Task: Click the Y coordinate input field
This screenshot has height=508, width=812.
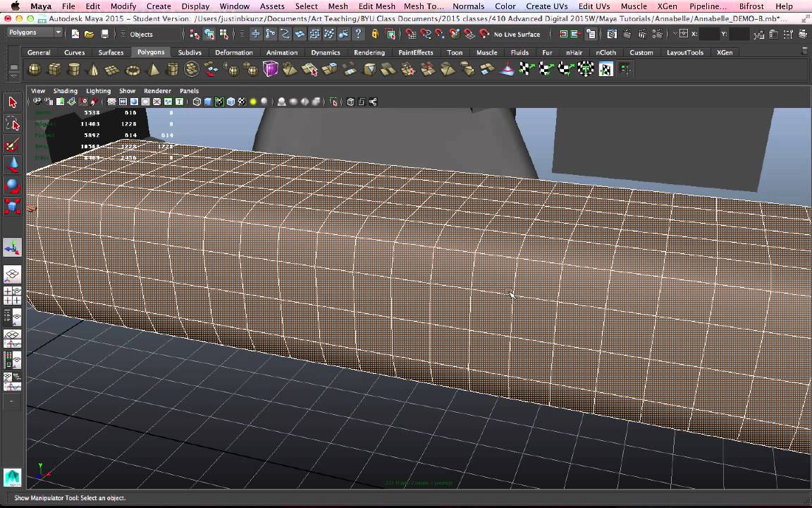Action: tap(739, 34)
